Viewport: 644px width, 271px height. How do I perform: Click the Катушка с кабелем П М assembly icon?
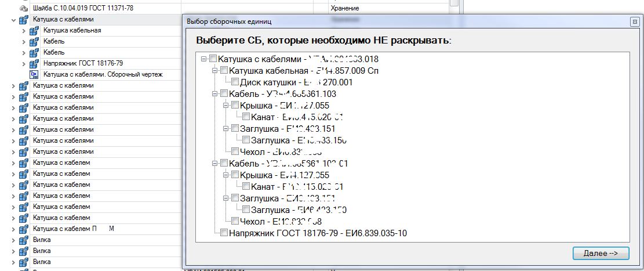click(24, 229)
